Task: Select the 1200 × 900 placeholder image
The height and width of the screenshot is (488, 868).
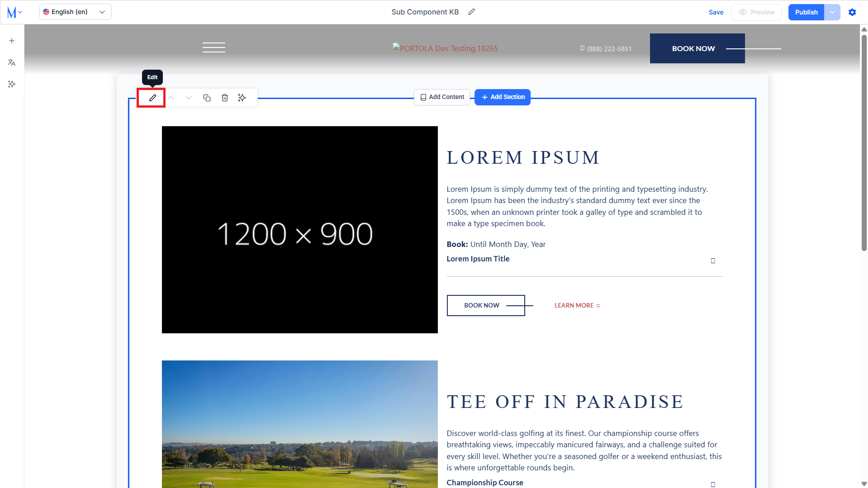Action: point(300,230)
